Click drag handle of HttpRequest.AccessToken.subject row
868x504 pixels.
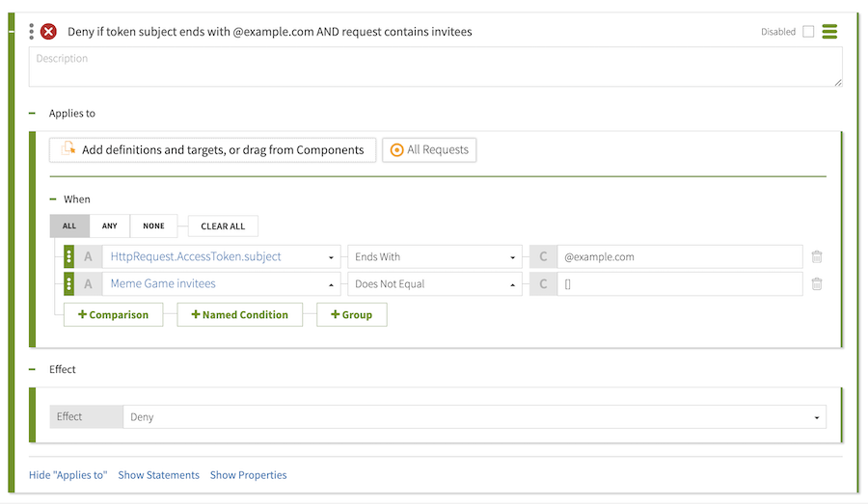click(x=68, y=257)
